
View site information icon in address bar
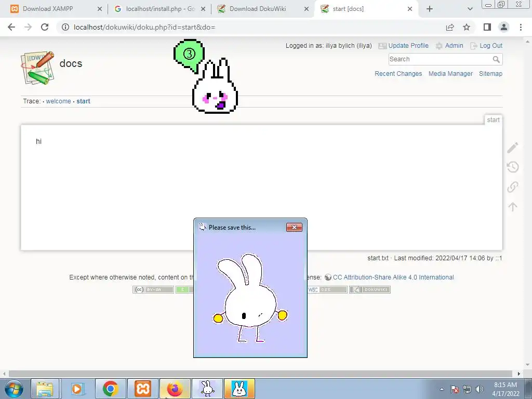[65, 27]
